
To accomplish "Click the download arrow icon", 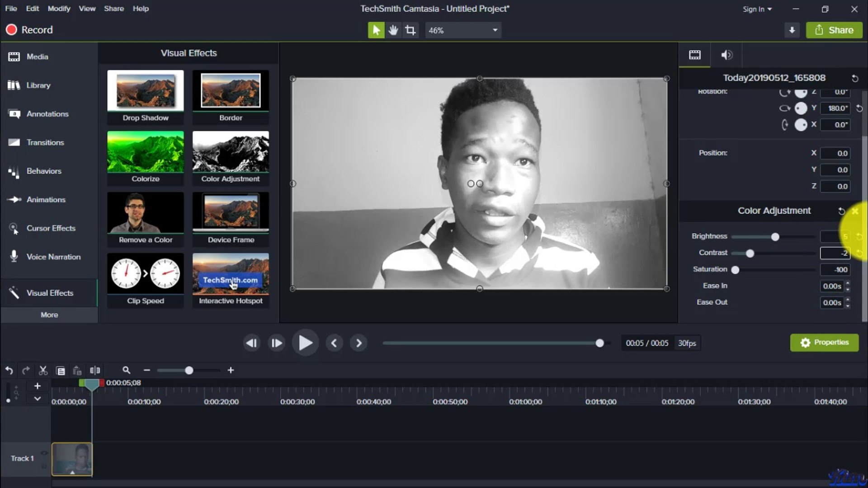I will tap(792, 30).
